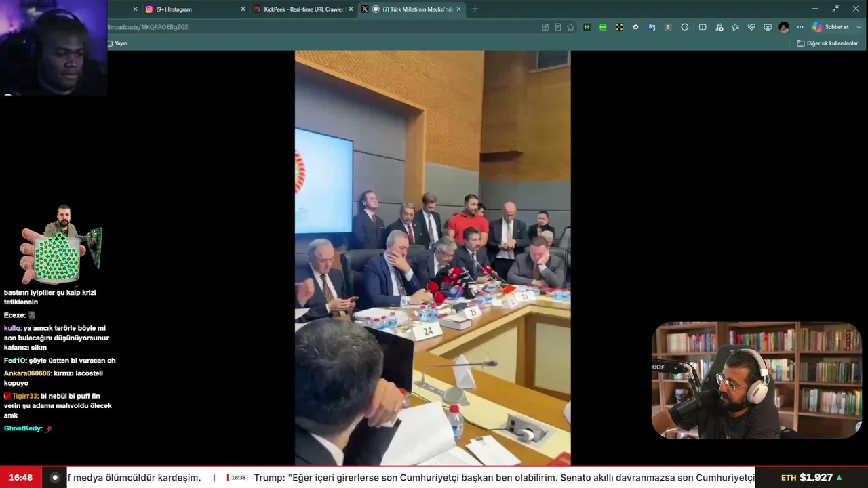Open the green equalizer extension icon
This screenshot has width=868, height=488.
pyautogui.click(x=587, y=27)
